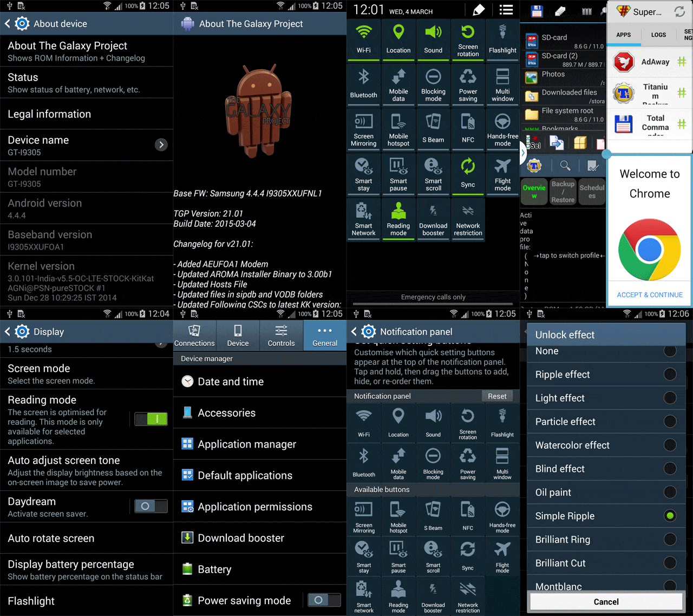Viewport: 693px width, 616px height.
Task: Tap the gear icon in the About device header
Action: tap(22, 23)
